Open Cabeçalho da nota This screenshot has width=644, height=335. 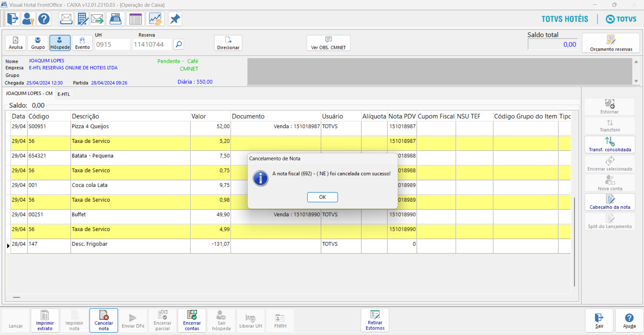[610, 202]
